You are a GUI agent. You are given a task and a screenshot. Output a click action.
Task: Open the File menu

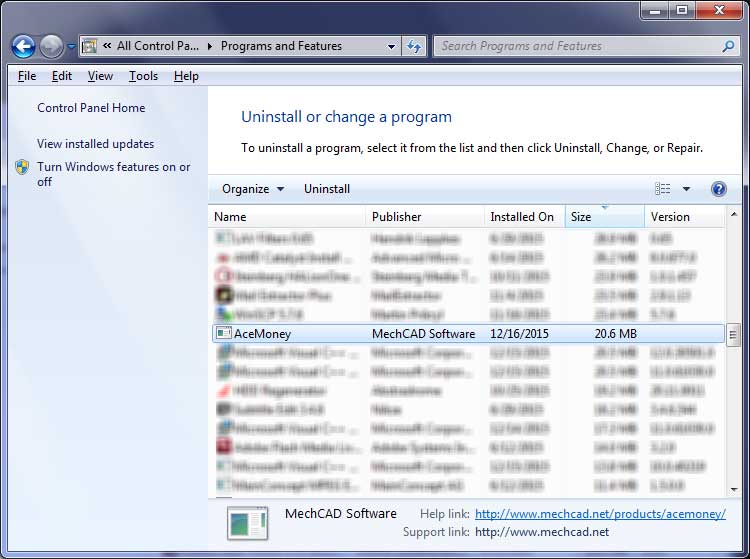click(x=27, y=76)
